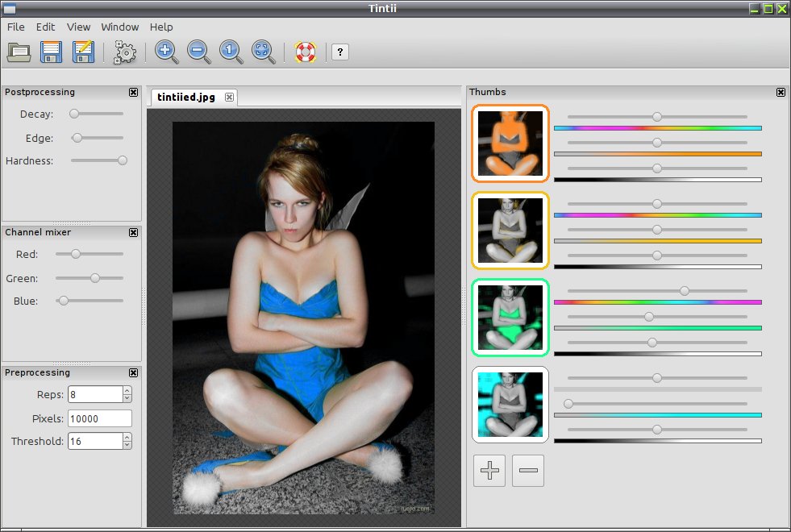Set zoom to actual size magnifier
The height and width of the screenshot is (532, 791).
tap(231, 52)
